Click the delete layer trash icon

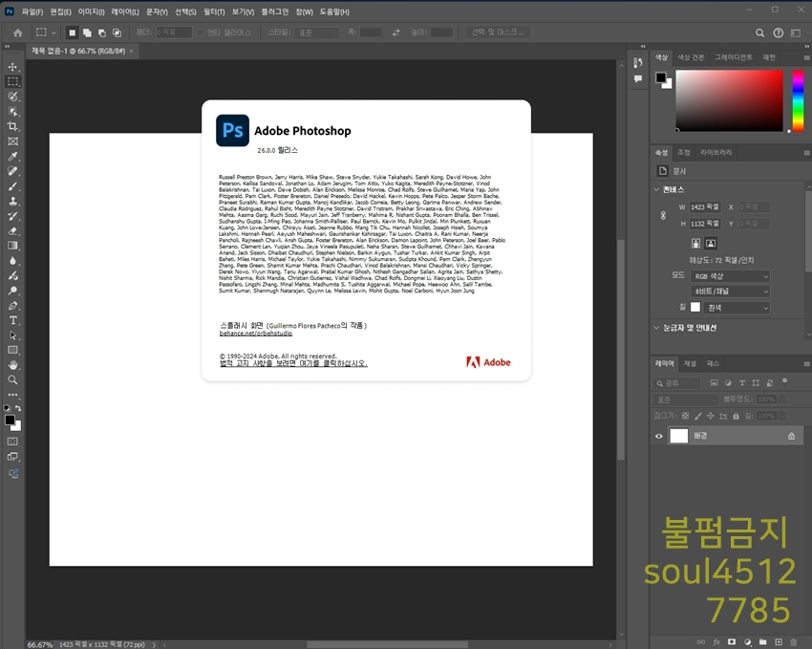pos(794,641)
